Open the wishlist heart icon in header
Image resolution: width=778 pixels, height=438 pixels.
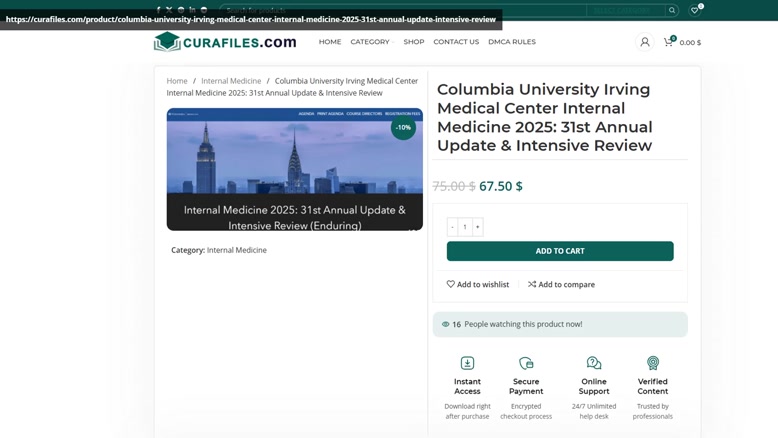pyautogui.click(x=695, y=10)
